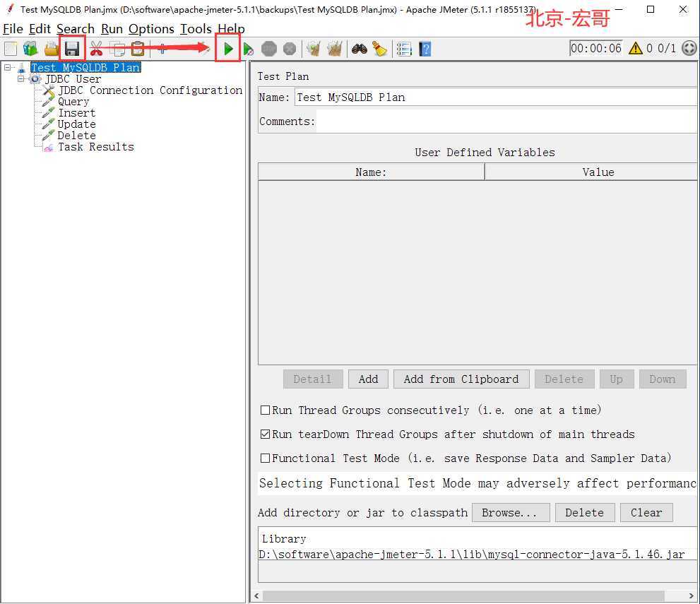Click the variables Delete button
The width and height of the screenshot is (700, 604).
(564, 379)
